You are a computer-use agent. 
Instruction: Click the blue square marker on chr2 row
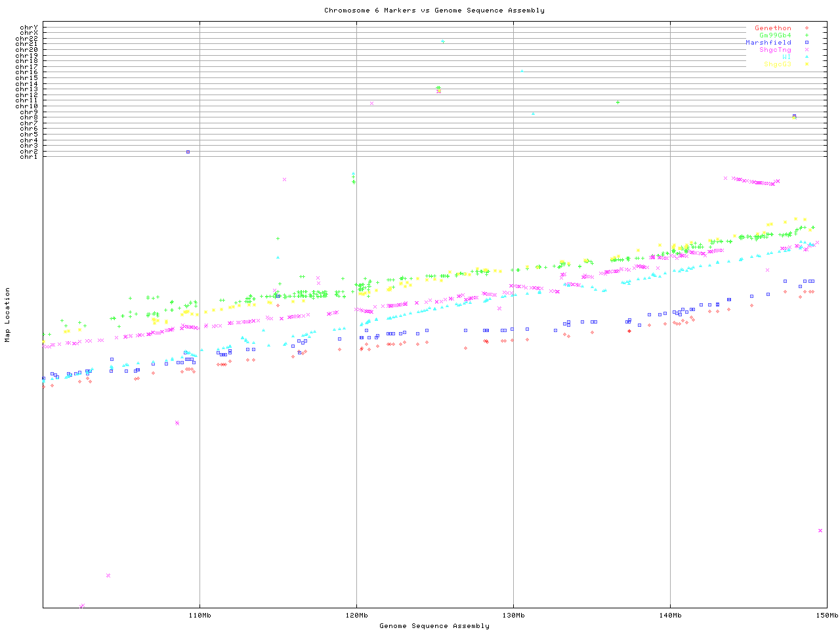188,152
